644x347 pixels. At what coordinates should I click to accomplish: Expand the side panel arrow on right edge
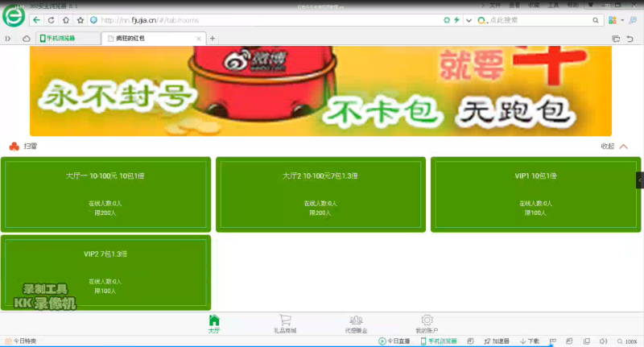click(640, 180)
